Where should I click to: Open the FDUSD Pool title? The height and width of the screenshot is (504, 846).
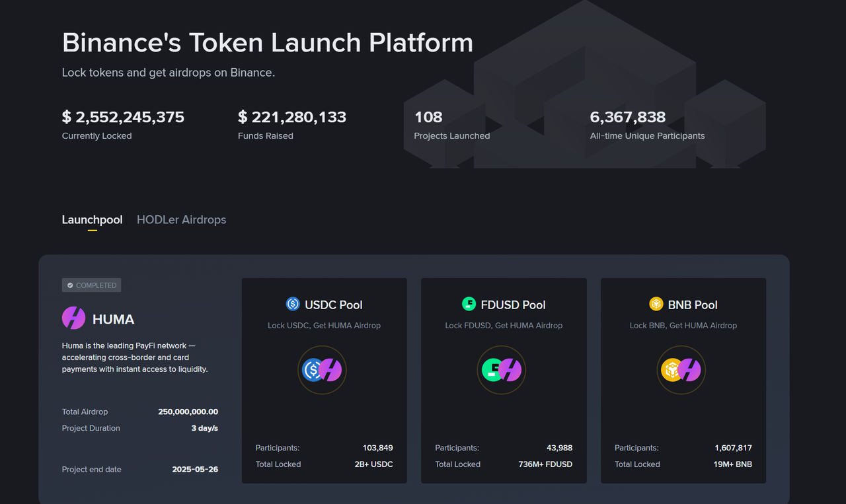coord(514,305)
